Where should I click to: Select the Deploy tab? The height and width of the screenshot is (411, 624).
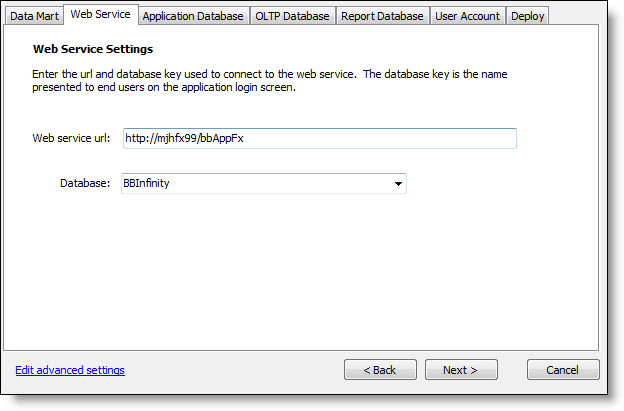(x=527, y=16)
